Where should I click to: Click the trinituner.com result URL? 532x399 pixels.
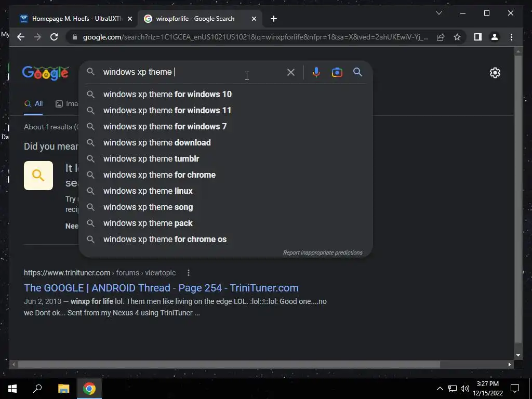click(x=100, y=273)
